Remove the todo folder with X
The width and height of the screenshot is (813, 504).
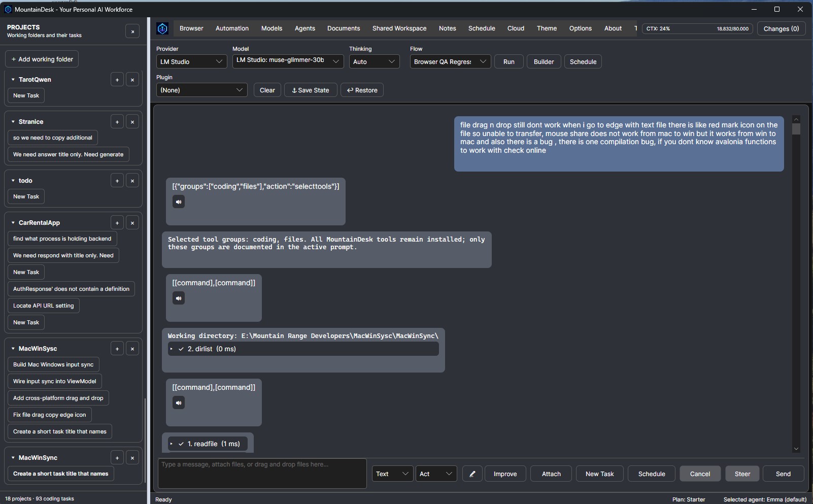tap(132, 181)
